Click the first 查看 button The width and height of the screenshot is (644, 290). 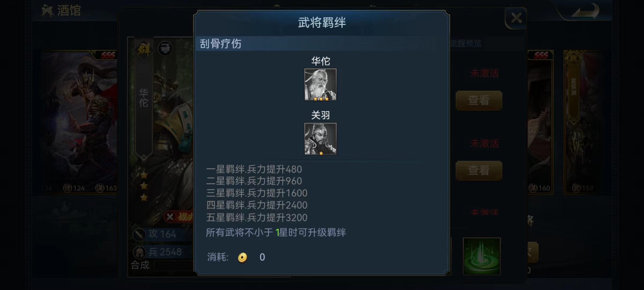pos(479,100)
